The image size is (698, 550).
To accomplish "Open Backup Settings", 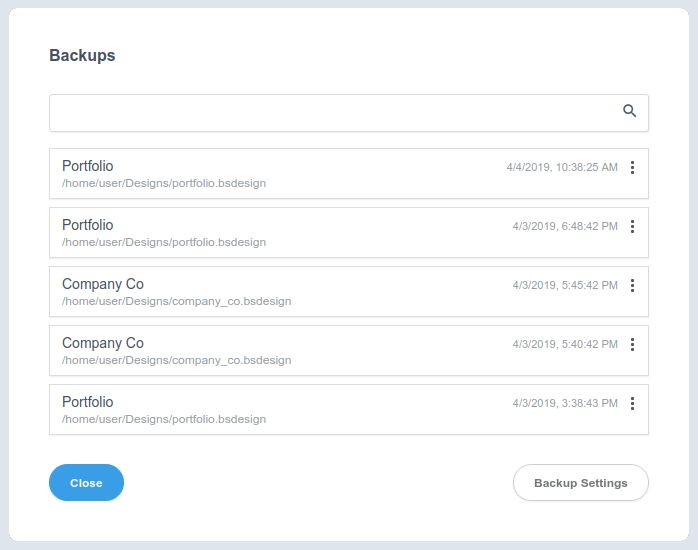I will (580, 483).
